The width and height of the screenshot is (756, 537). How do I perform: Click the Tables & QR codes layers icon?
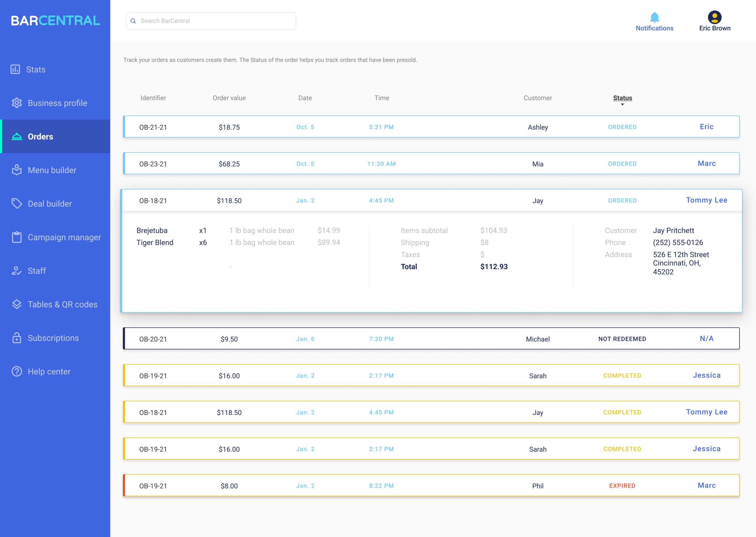click(x=17, y=304)
